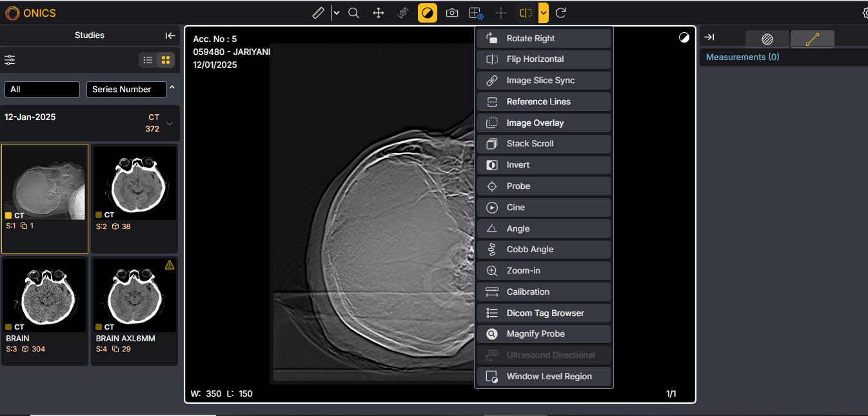The height and width of the screenshot is (416, 868).
Task: Open the Series Number sort dropdown
Action: (126, 90)
